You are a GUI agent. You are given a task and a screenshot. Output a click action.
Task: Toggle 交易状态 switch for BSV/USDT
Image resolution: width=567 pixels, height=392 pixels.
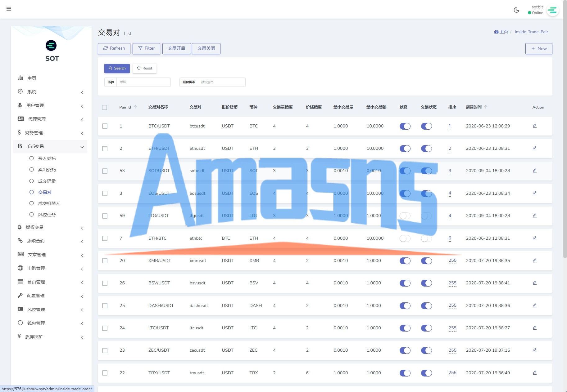pos(426,283)
